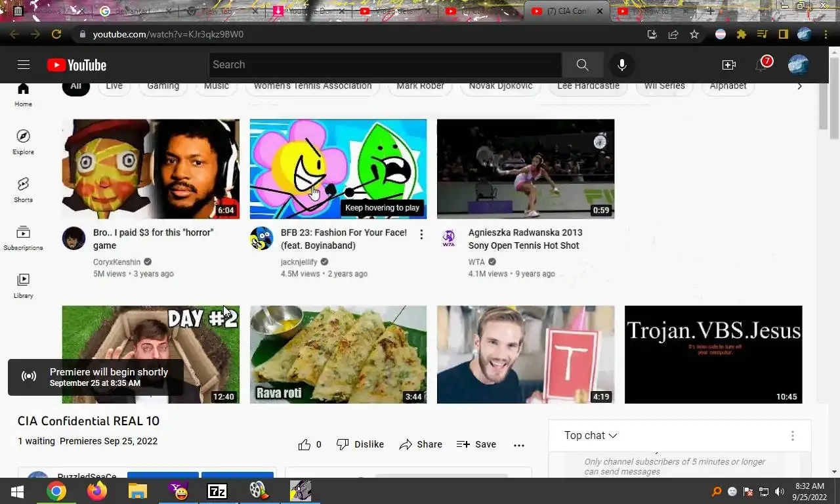Open Chrome media controls icon
Image resolution: width=840 pixels, height=504 pixels.
[763, 34]
